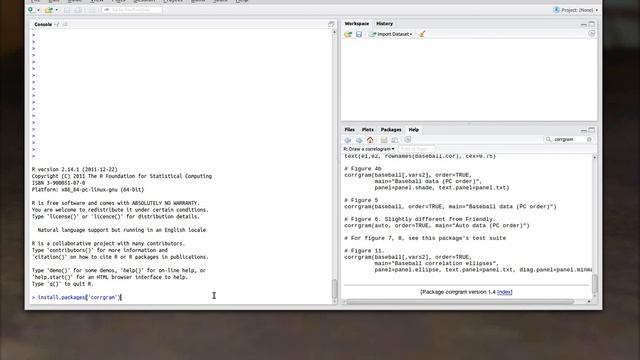Open the Packages tab
This screenshot has width=640, height=360.
coord(391,129)
